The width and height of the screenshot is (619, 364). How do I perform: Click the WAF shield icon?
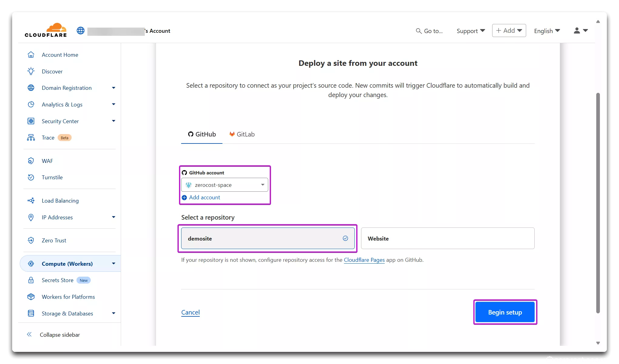[x=31, y=161]
